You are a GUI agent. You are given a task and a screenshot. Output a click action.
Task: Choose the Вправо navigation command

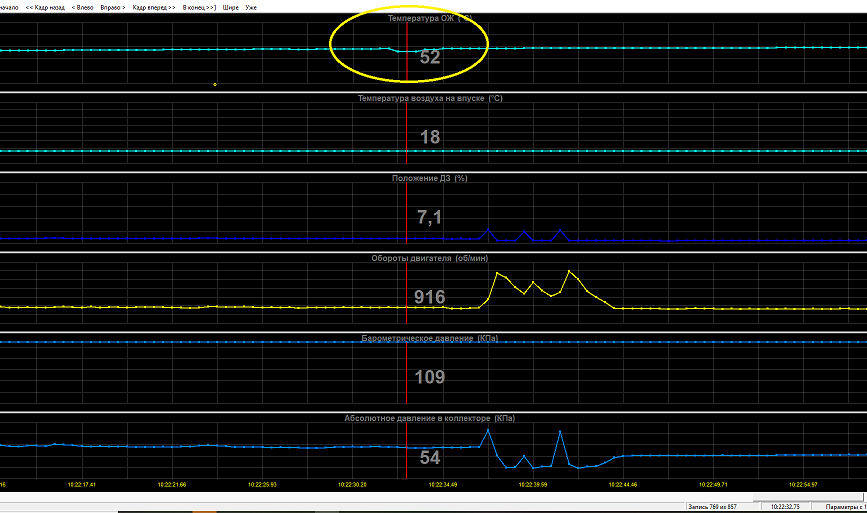113,8
